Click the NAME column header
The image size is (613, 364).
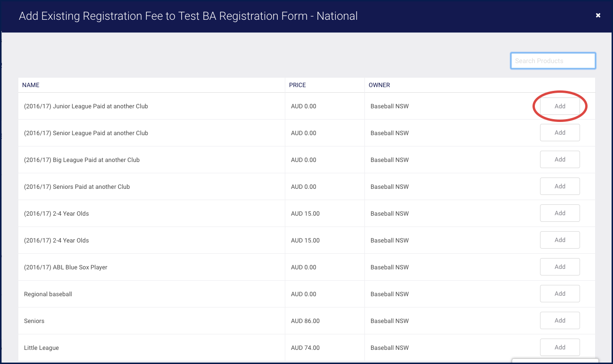pos(31,85)
